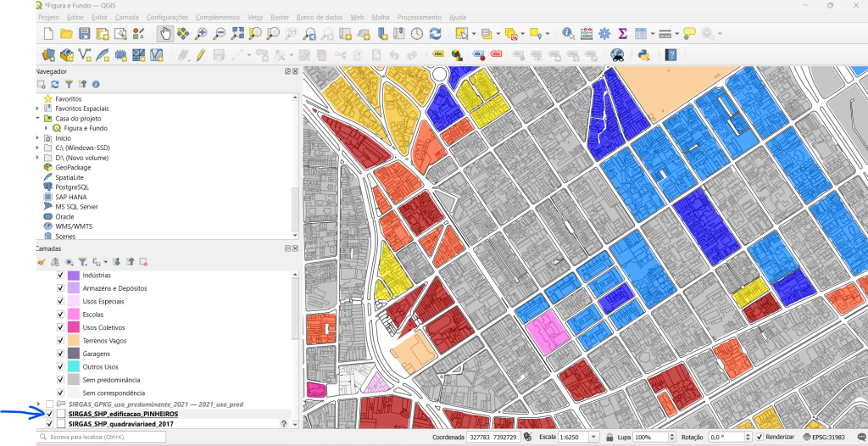The image size is (868, 446).
Task: Open the Data Source Manager icon
Action: pos(48,54)
